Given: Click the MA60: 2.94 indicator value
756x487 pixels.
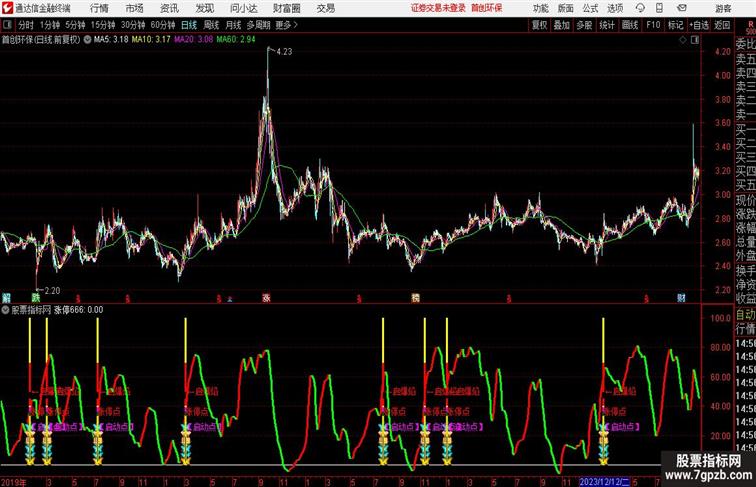Looking at the screenshot, I should (x=236, y=40).
